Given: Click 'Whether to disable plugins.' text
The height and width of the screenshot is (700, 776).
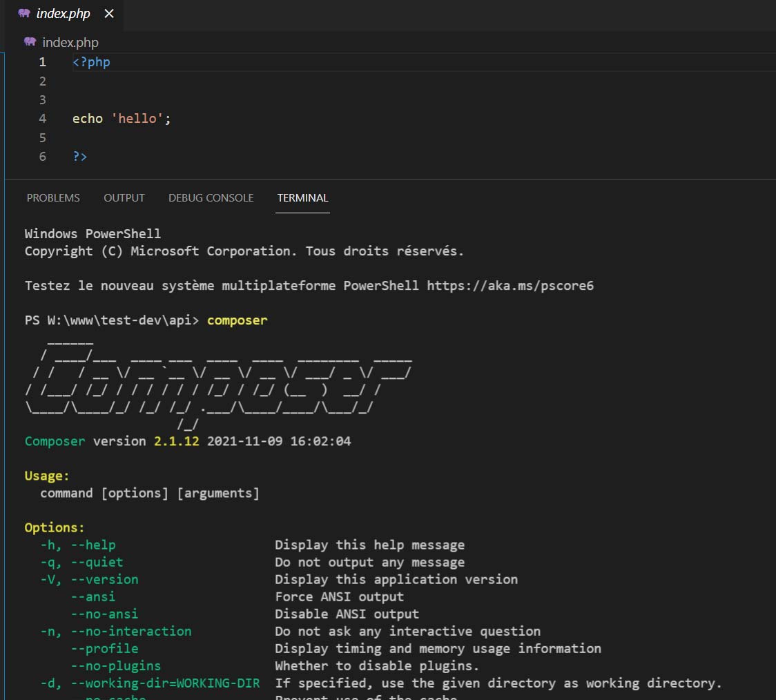Looking at the screenshot, I should point(377,666).
